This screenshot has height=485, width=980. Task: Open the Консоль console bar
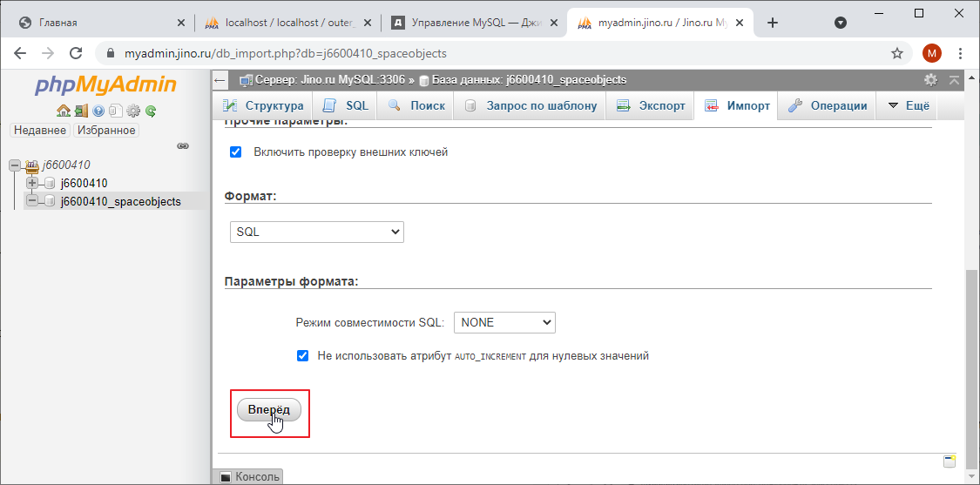coord(249,476)
